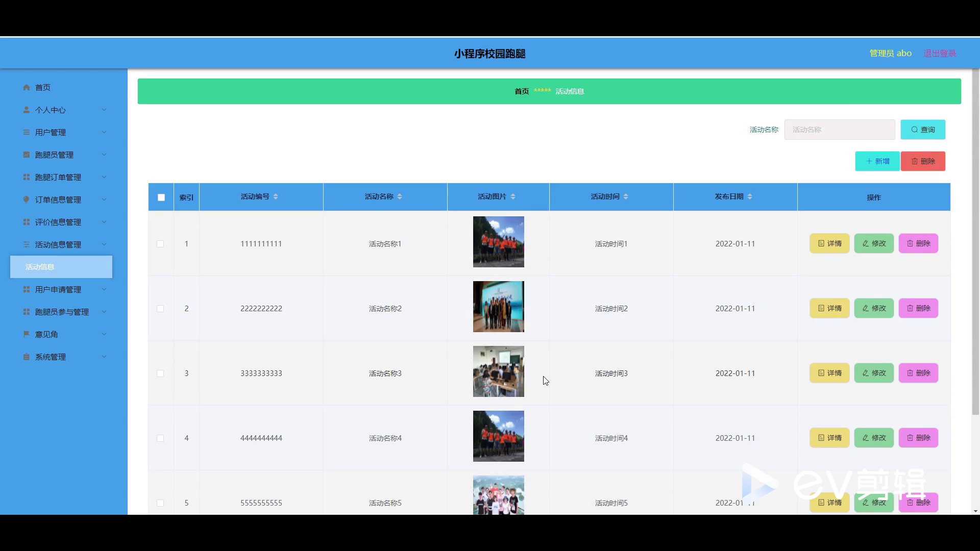The image size is (980, 551).
Task: Click the scrollbar down arrow
Action: [975, 511]
